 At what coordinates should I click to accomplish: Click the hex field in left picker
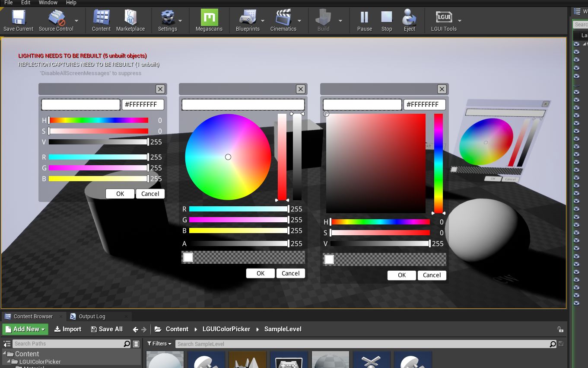point(143,104)
